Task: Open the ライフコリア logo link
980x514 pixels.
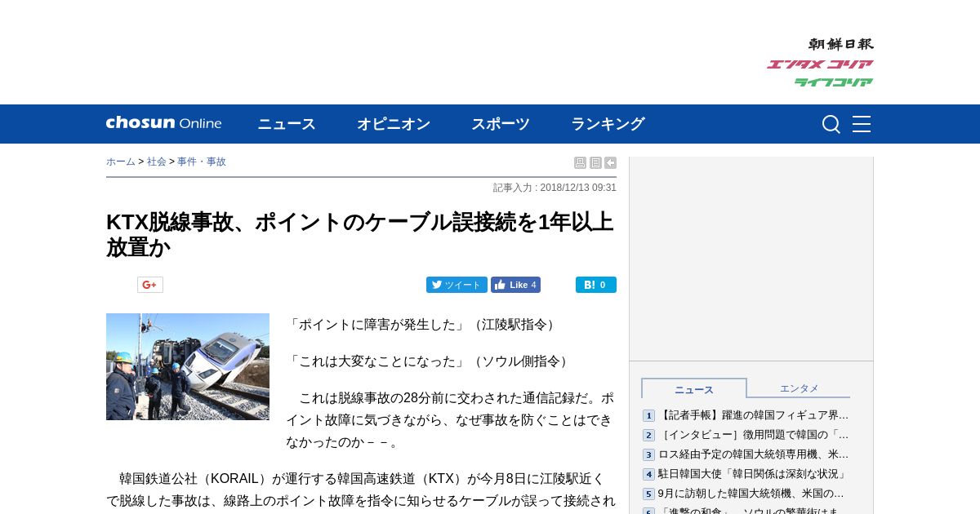Action: pos(834,82)
